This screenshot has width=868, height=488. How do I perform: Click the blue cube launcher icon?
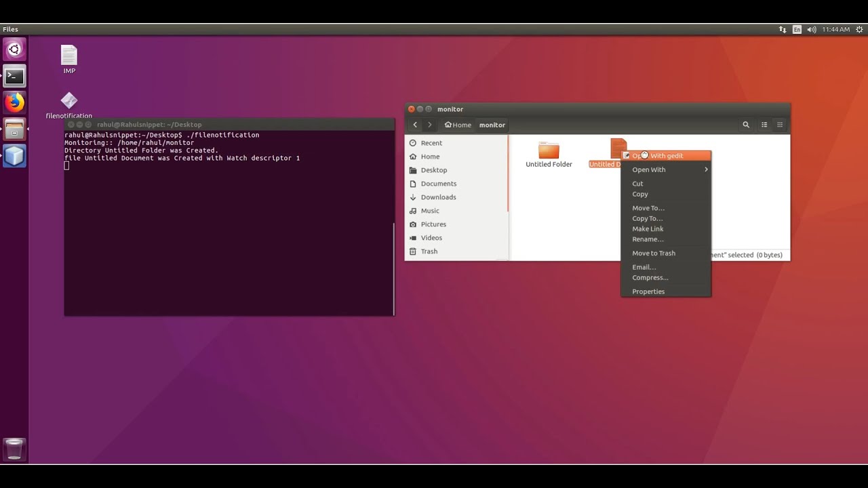(x=14, y=156)
